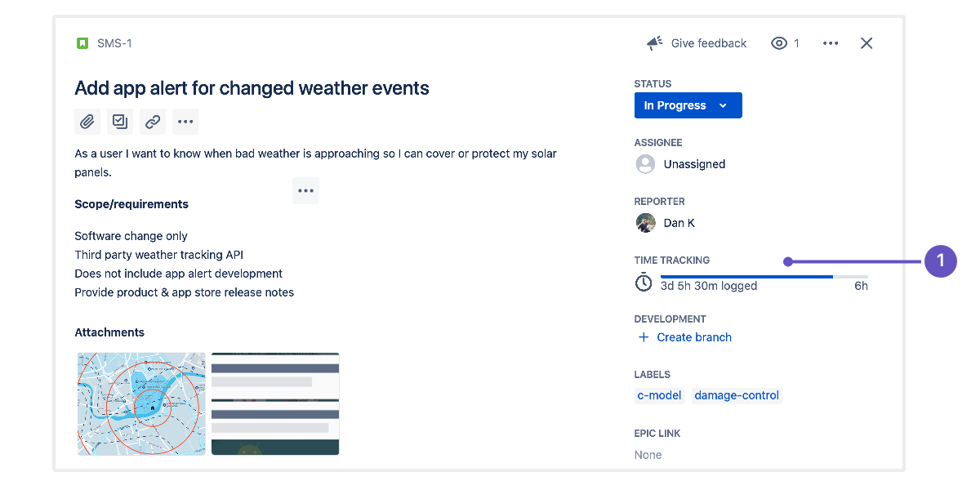
Task: Open the SMS-1 issue key link
Action: (114, 43)
